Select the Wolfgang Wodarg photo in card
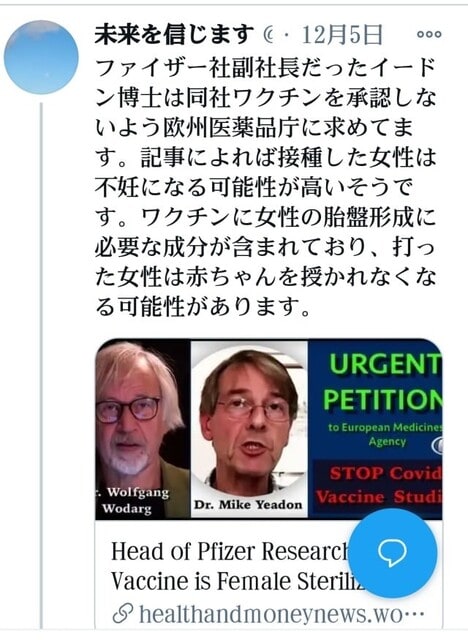This screenshot has width=468, height=640. [142, 429]
